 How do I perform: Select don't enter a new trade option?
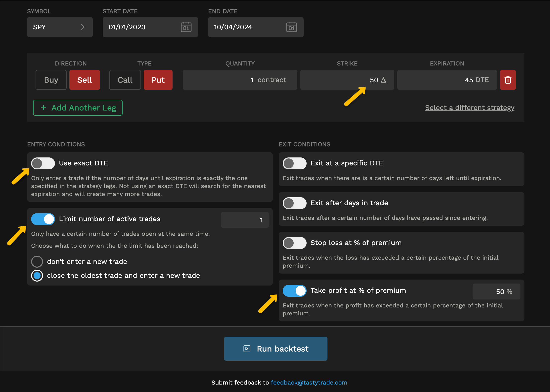(x=37, y=262)
